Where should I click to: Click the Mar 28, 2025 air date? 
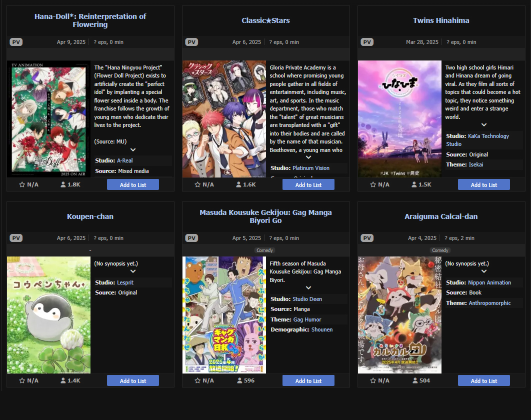click(x=422, y=42)
